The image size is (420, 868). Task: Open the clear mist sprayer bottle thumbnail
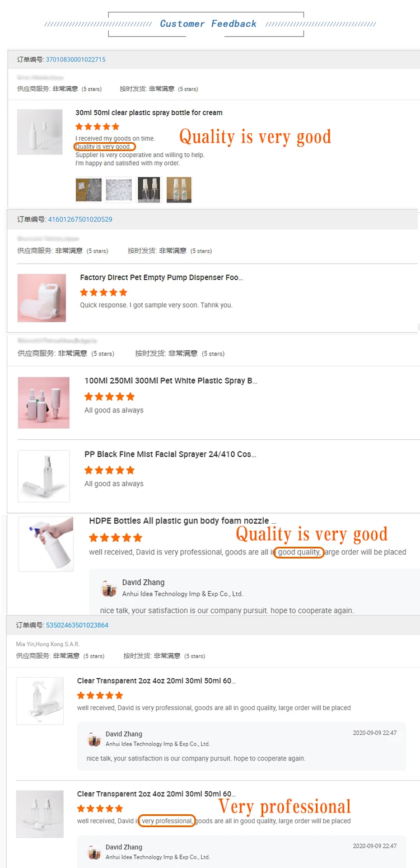pyautogui.click(x=44, y=476)
